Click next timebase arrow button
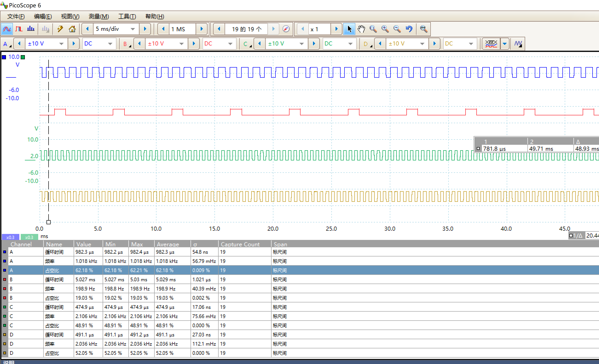 point(145,29)
